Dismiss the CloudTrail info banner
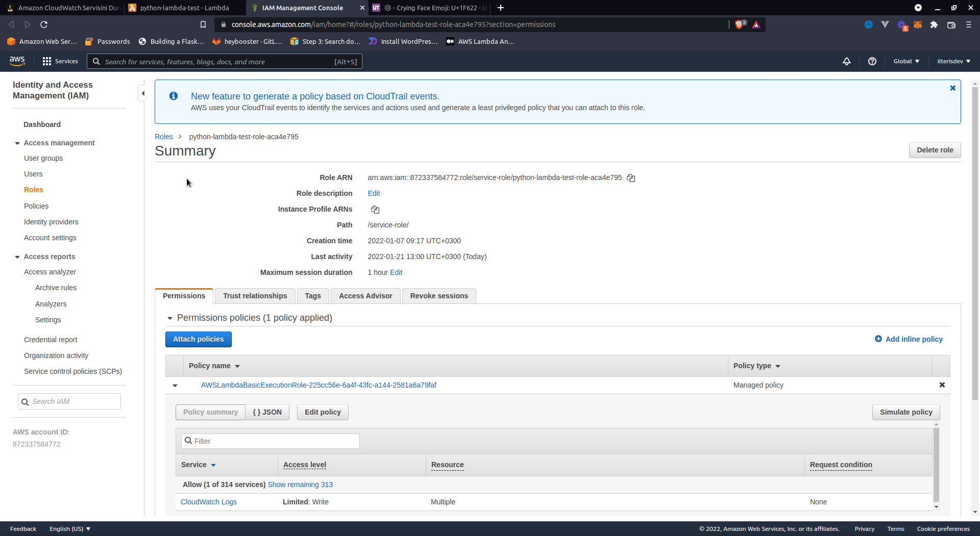 tap(952, 88)
